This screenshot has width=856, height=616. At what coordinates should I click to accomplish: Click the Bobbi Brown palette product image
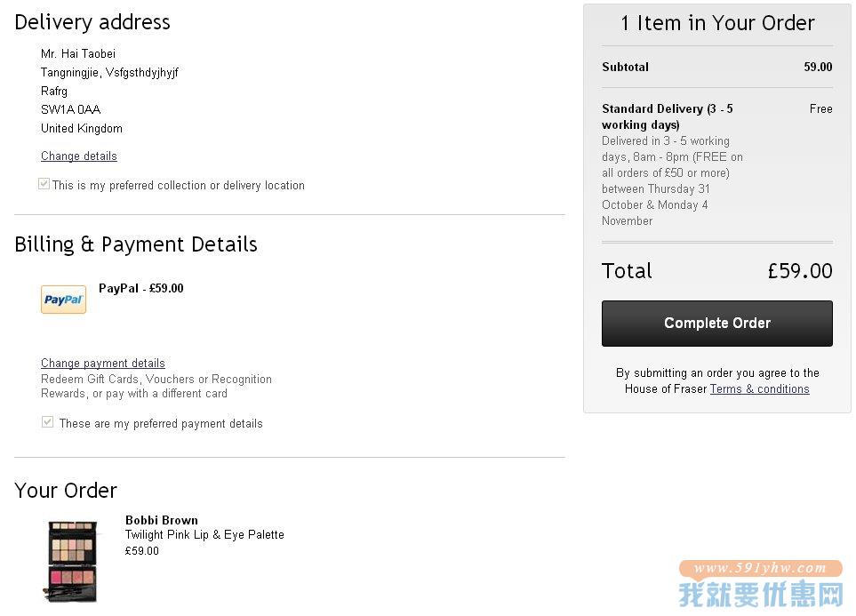(71, 561)
